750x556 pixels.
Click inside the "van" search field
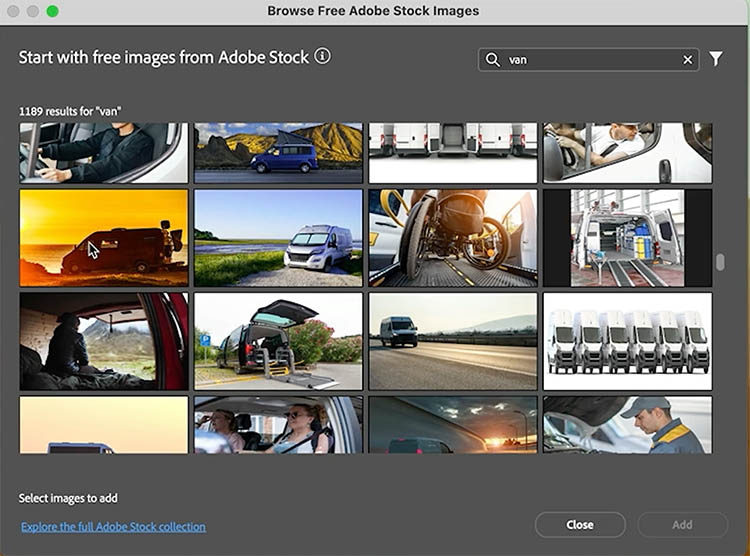tap(590, 60)
